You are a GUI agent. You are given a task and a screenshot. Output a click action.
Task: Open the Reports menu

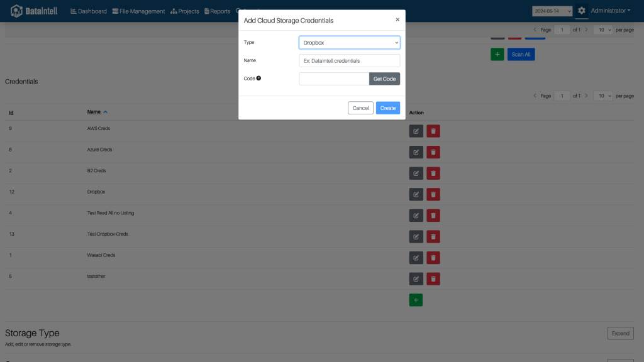pos(217,11)
